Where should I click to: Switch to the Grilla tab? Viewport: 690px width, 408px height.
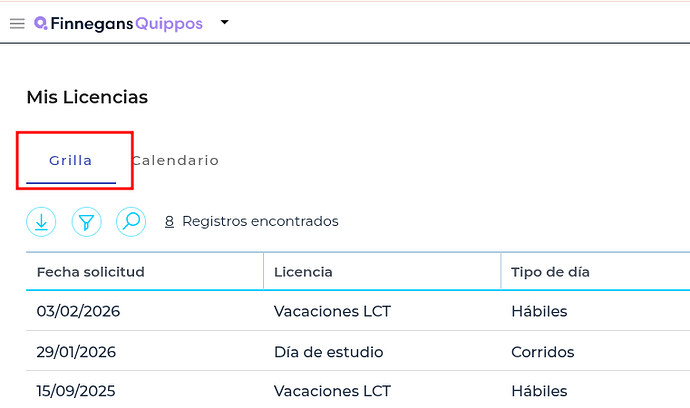point(71,160)
